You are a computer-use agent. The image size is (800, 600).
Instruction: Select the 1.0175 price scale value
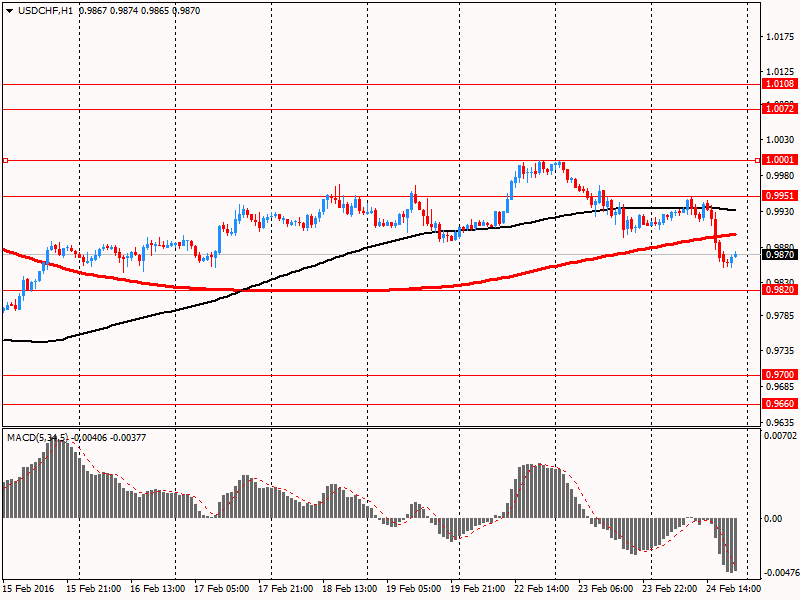coord(780,37)
